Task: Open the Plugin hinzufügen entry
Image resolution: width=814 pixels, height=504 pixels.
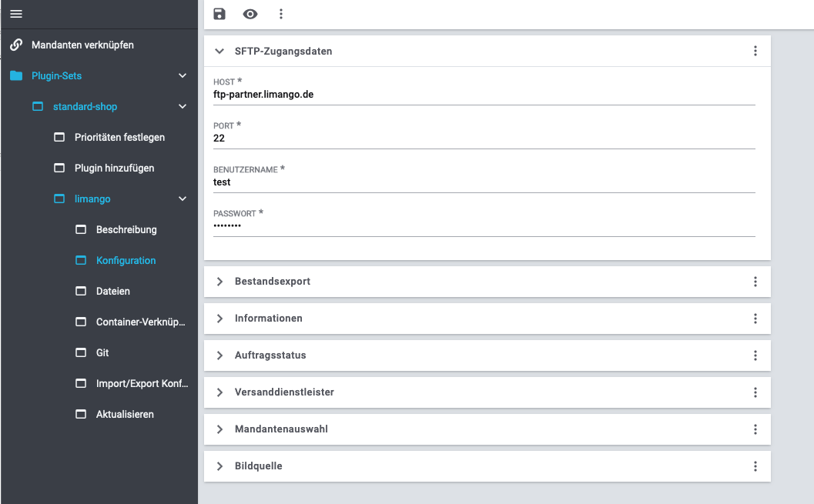Action: click(114, 168)
